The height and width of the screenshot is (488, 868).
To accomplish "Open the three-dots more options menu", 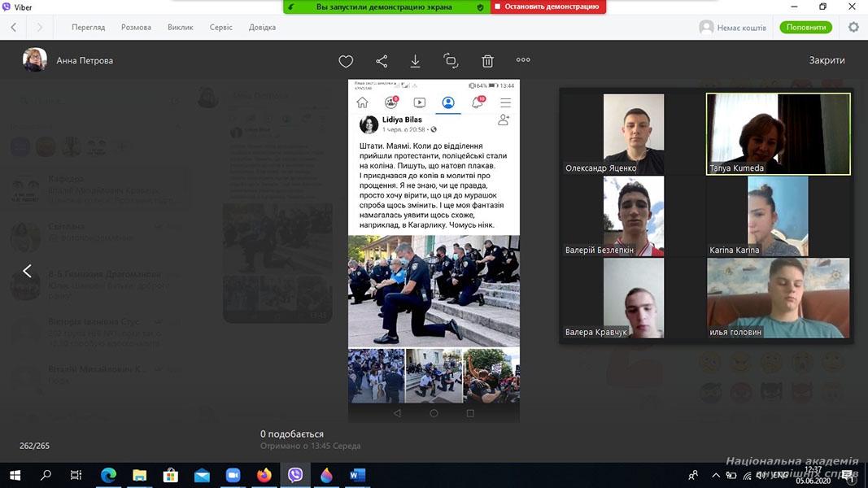I will (x=523, y=59).
